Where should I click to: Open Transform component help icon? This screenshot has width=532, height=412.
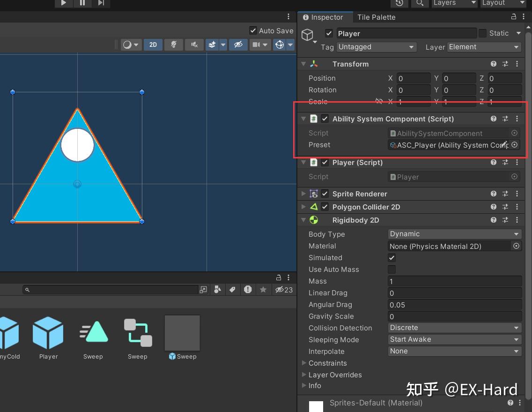[x=494, y=64]
